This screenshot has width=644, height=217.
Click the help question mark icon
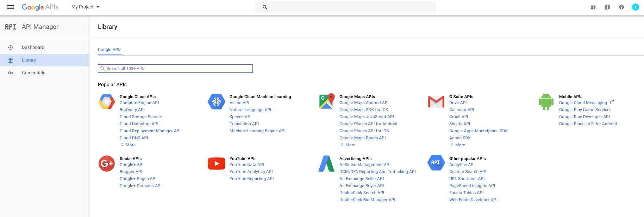621,7
